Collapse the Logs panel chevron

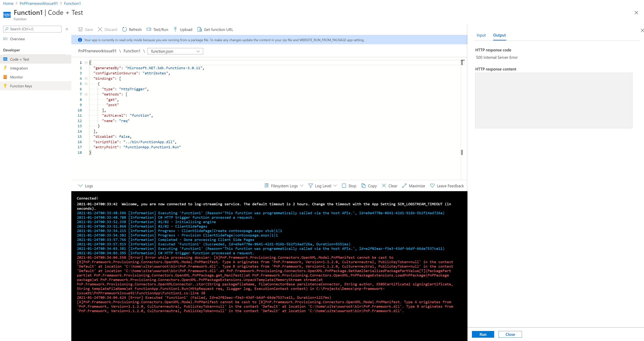pos(80,186)
